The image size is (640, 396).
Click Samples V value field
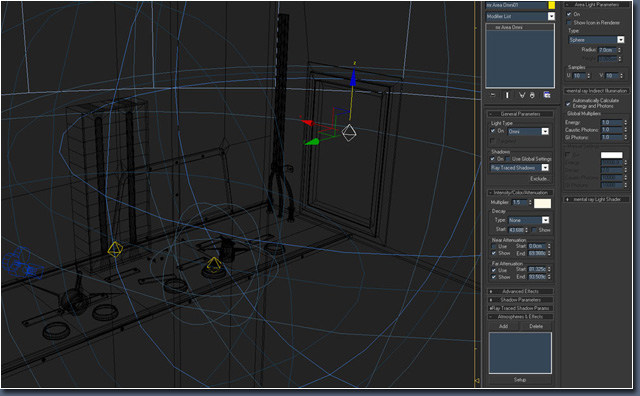tap(611, 76)
